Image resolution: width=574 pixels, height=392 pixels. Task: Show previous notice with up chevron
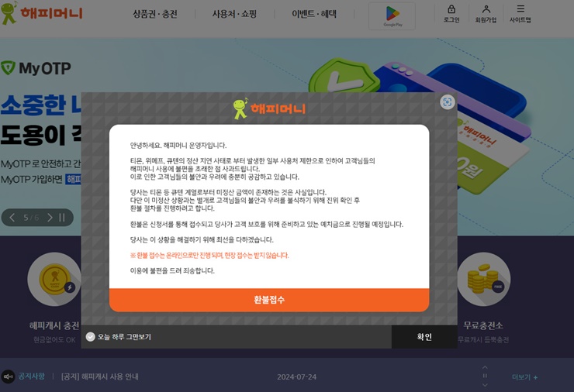pos(485,367)
